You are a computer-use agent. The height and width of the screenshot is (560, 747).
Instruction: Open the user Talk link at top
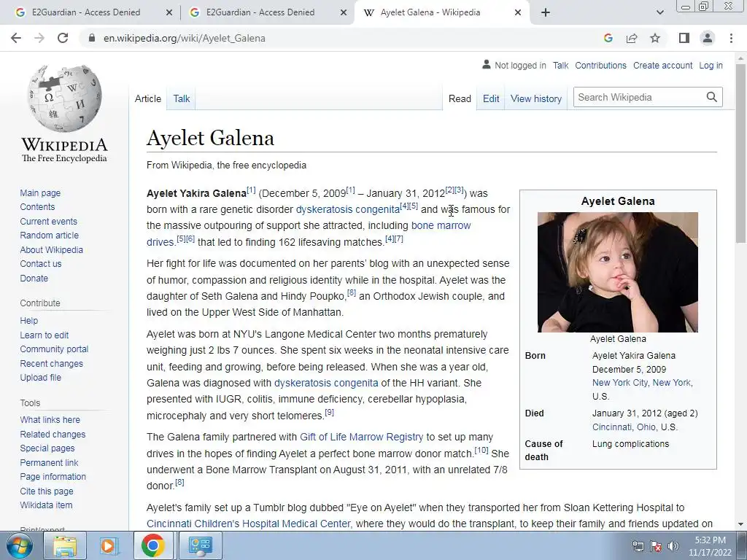tap(560, 65)
